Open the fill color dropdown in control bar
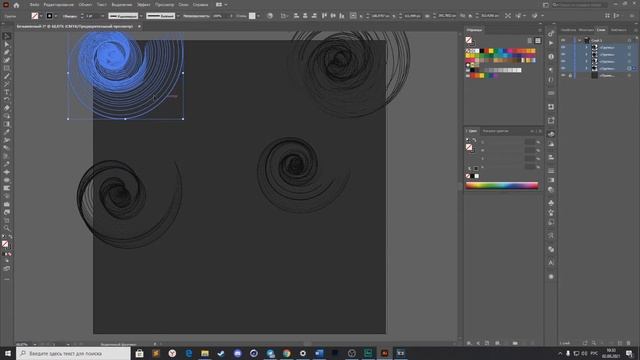This screenshot has height=360, width=640. (x=41, y=16)
